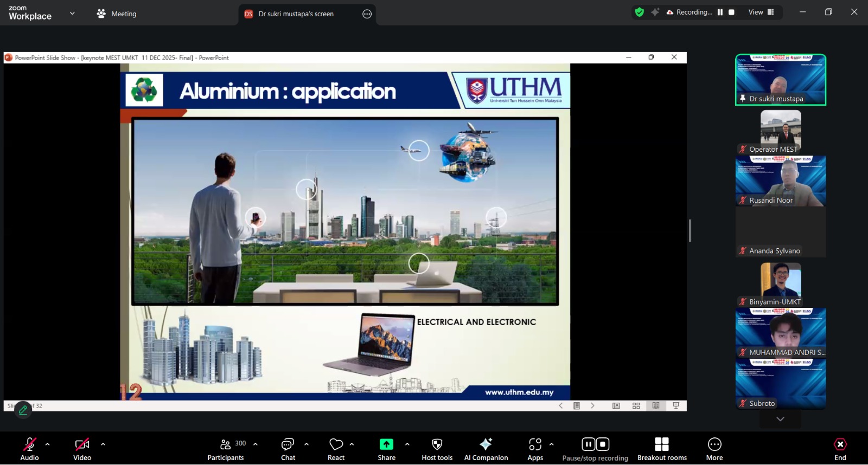
Task: Click the End meeting button
Action: [x=840, y=449]
